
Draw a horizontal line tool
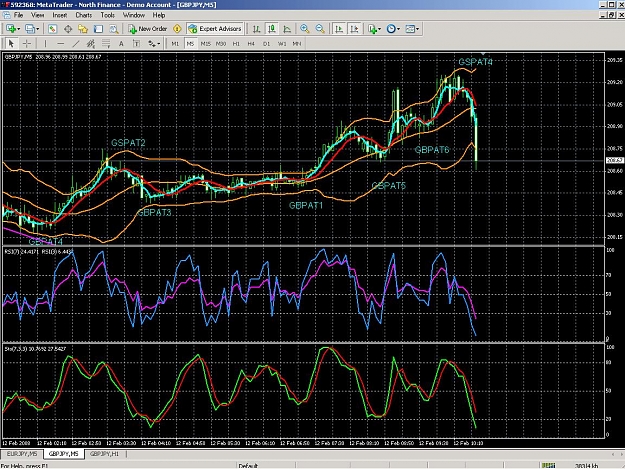tap(60, 43)
